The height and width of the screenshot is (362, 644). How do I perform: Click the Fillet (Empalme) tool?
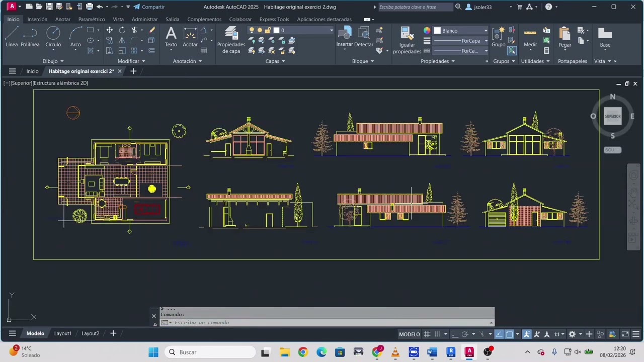pos(134,40)
